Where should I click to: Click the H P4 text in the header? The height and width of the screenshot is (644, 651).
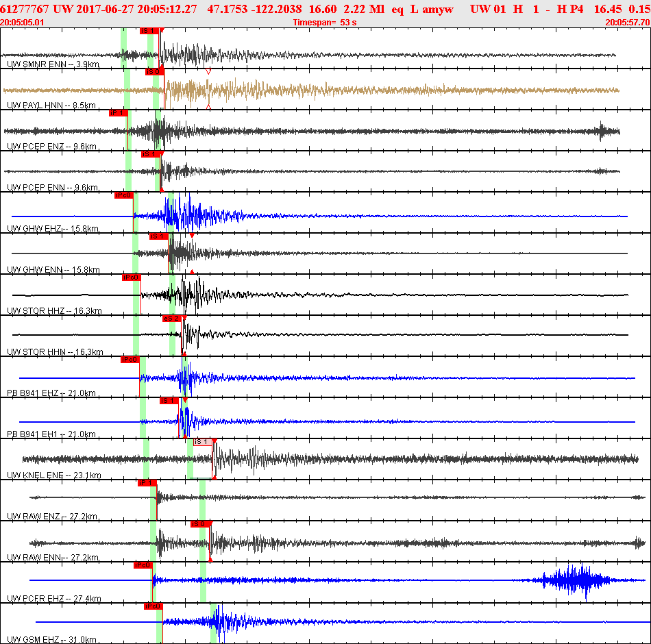pos(570,9)
